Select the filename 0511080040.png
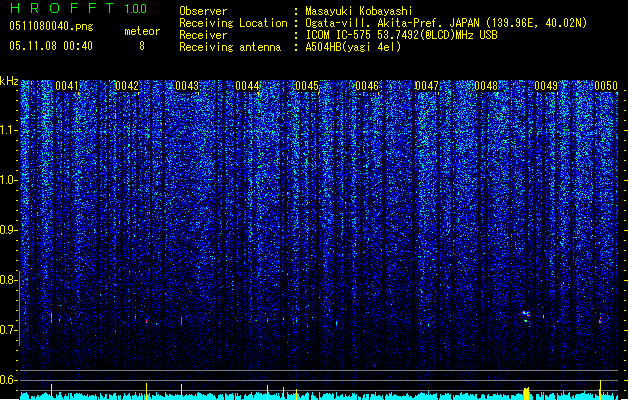Image resolution: width=629 pixels, height=400 pixels. coord(51,26)
